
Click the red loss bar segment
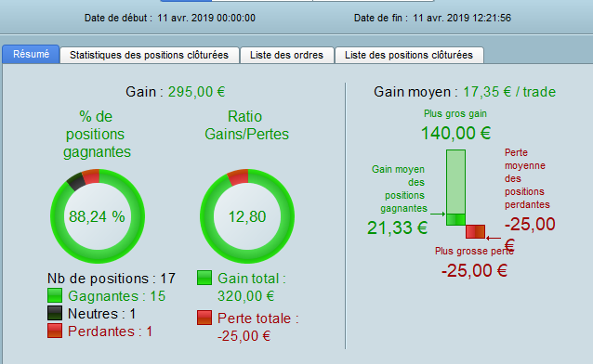pos(475,232)
